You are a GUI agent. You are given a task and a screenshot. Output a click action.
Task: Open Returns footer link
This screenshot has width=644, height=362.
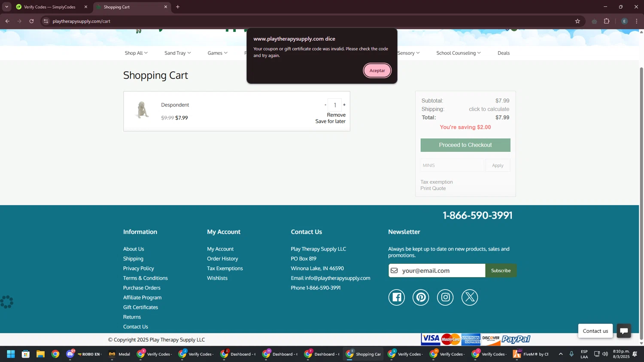pyautogui.click(x=132, y=317)
